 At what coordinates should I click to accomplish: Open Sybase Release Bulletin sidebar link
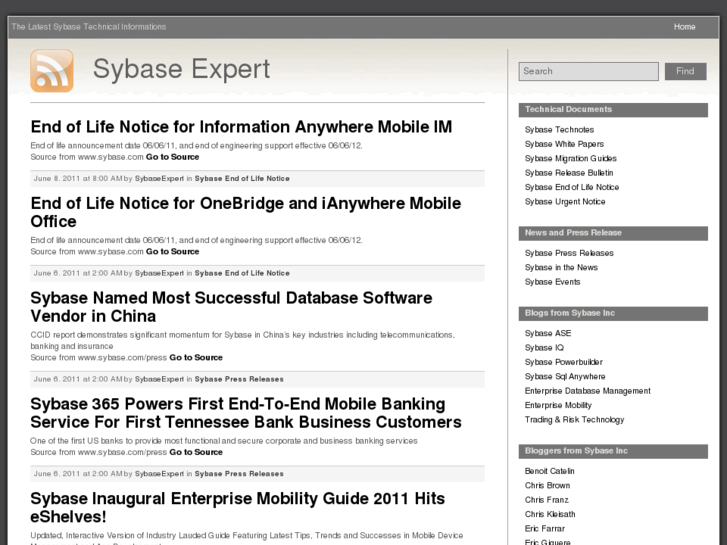click(x=569, y=173)
